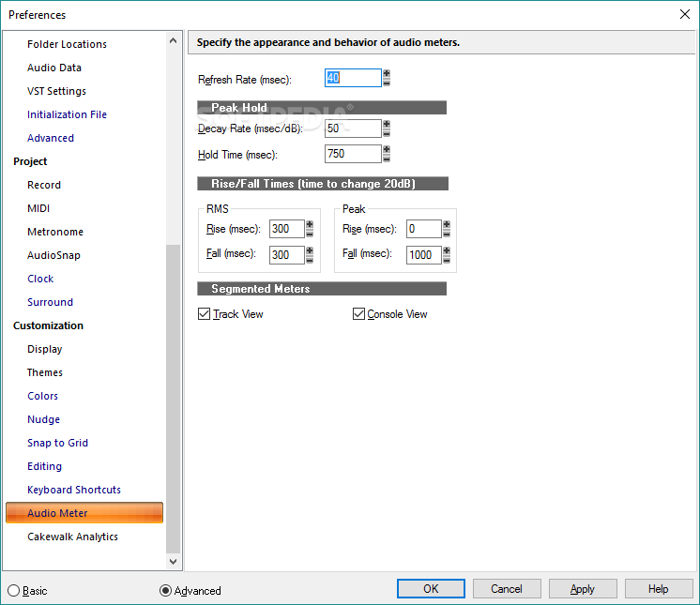Click the Hold Time input field
The height and width of the screenshot is (605, 700).
click(x=353, y=154)
